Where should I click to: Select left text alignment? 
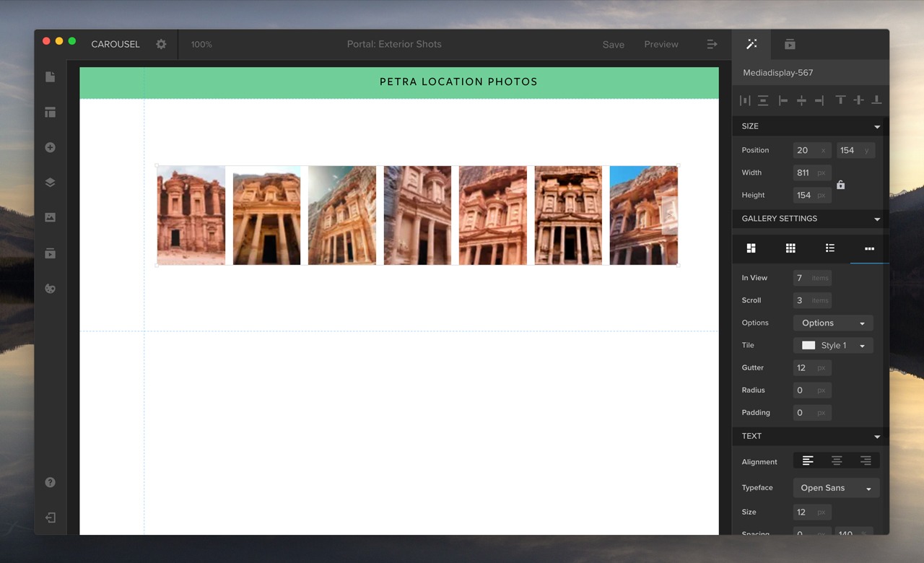click(808, 461)
